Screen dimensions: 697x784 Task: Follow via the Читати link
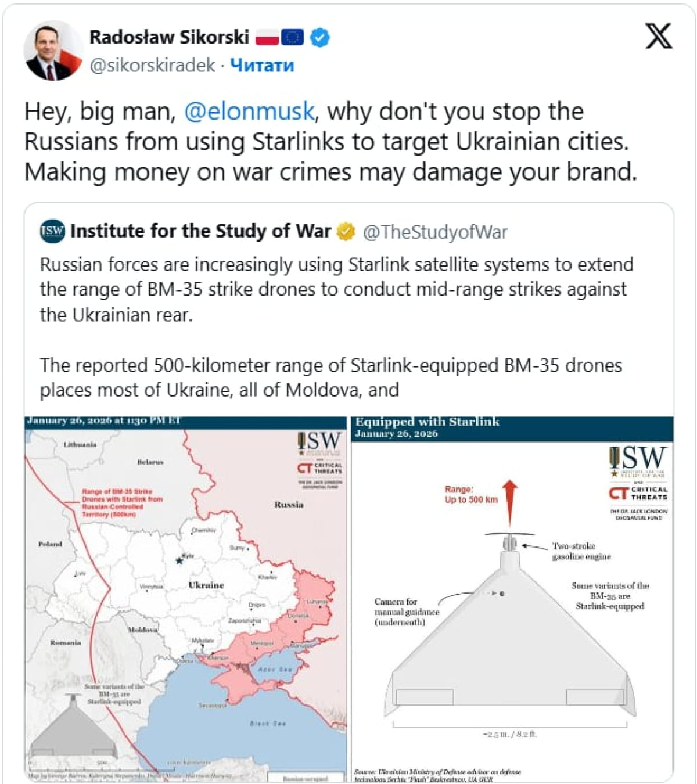tap(262, 65)
